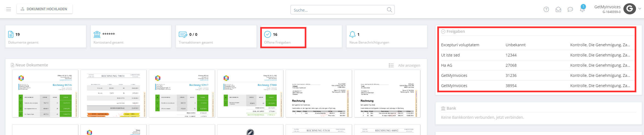Click the GetMyInvoices account name
This screenshot has height=135, width=644.
[x=607, y=7]
